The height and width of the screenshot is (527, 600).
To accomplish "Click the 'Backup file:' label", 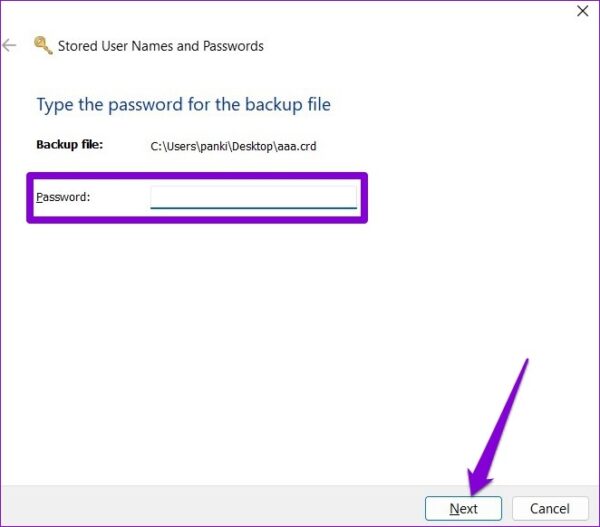I will point(70,145).
